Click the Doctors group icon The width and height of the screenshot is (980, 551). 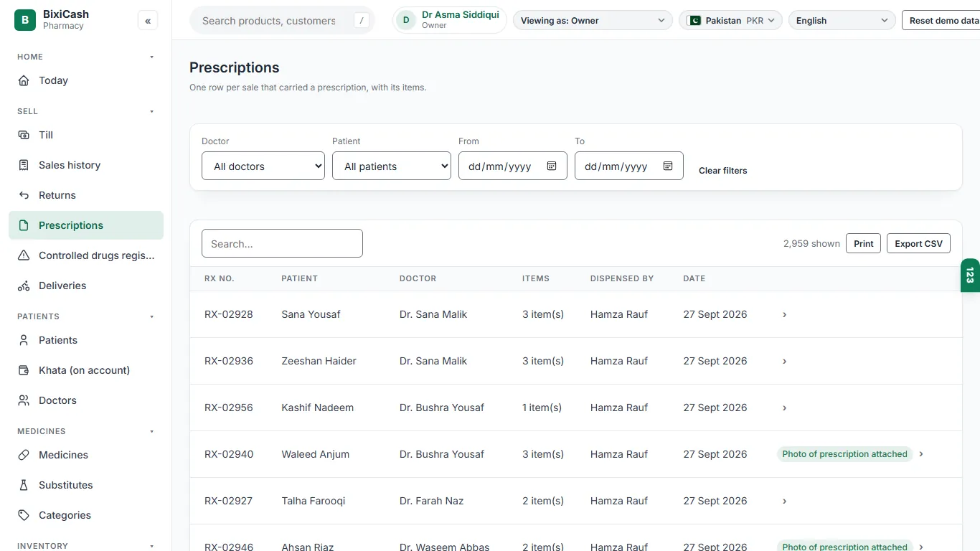(x=24, y=400)
